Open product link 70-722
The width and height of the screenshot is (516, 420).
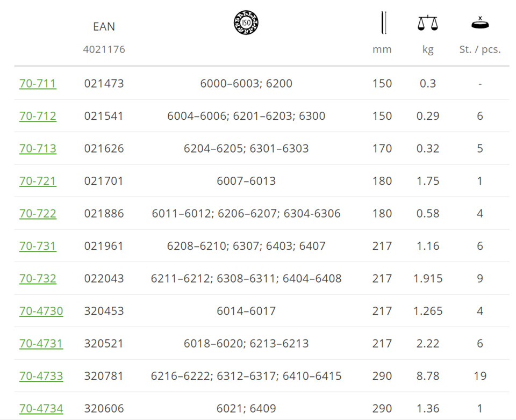coord(38,214)
